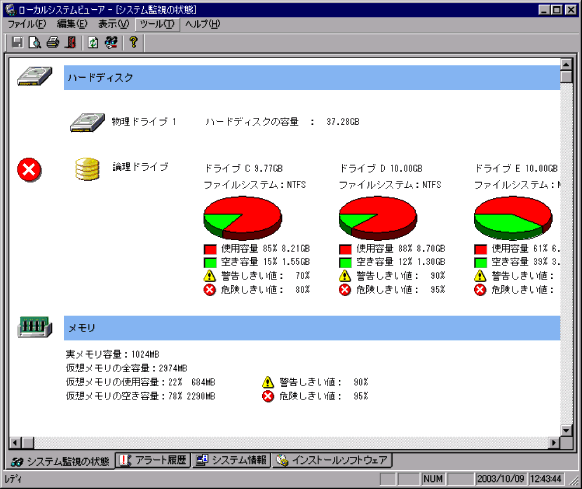Click Drive E danger threshold red icon
Image resolution: width=582 pixels, height=489 pixels.
(480, 290)
